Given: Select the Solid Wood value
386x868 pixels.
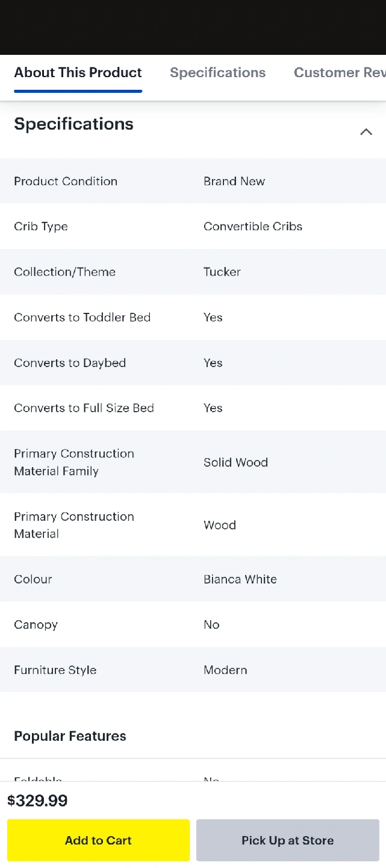Looking at the screenshot, I should (235, 462).
